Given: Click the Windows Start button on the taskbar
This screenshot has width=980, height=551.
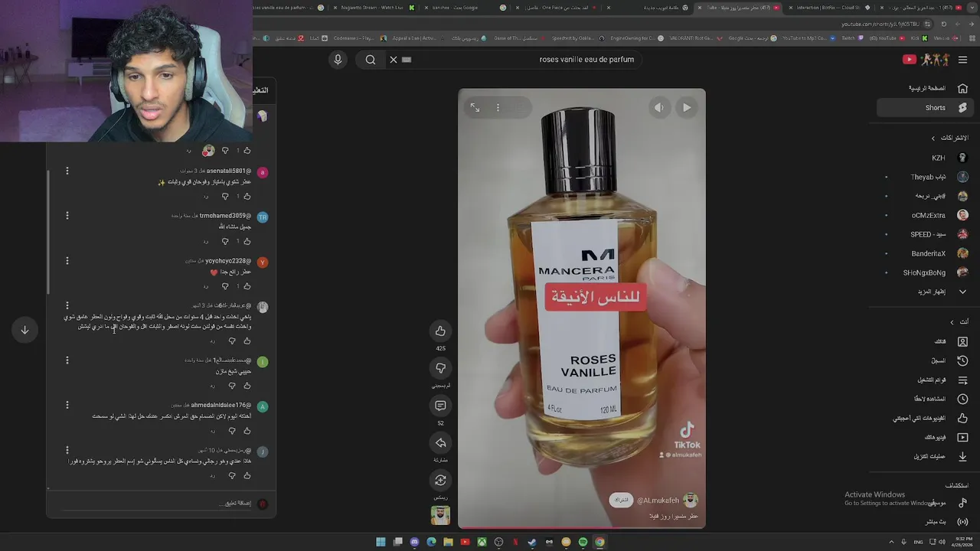Looking at the screenshot, I should (381, 542).
